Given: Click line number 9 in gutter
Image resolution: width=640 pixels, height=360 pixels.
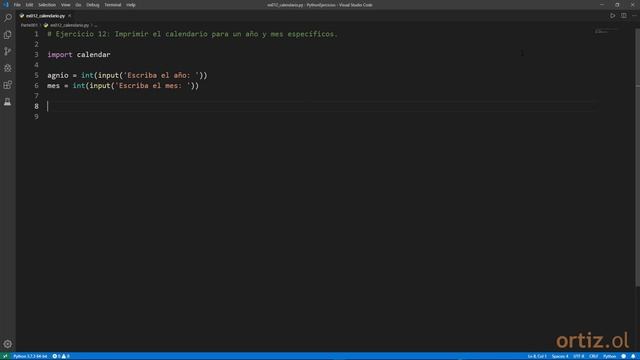Looking at the screenshot, I should point(36,117).
